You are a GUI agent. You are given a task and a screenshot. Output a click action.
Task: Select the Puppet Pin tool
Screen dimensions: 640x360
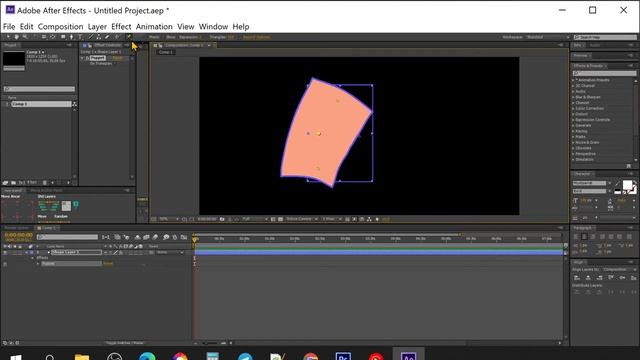pos(129,36)
